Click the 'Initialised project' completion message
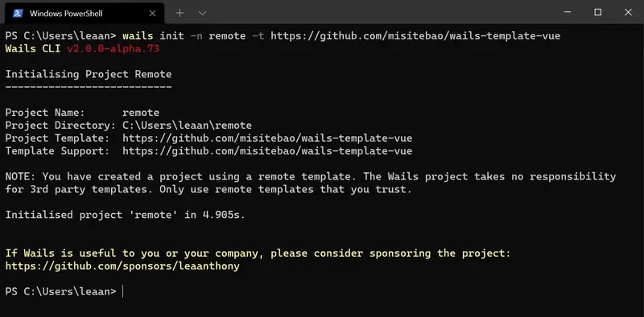This screenshot has height=317, width=644. coord(126,215)
